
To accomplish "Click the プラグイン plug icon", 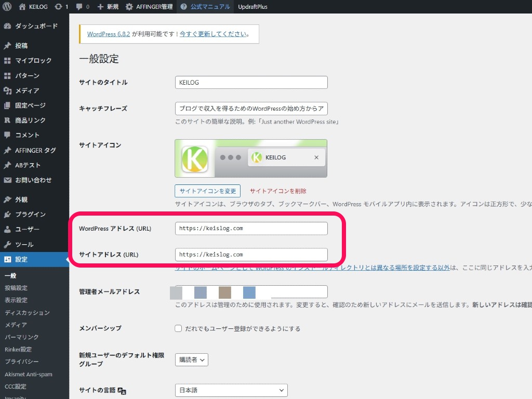I will coord(7,215).
